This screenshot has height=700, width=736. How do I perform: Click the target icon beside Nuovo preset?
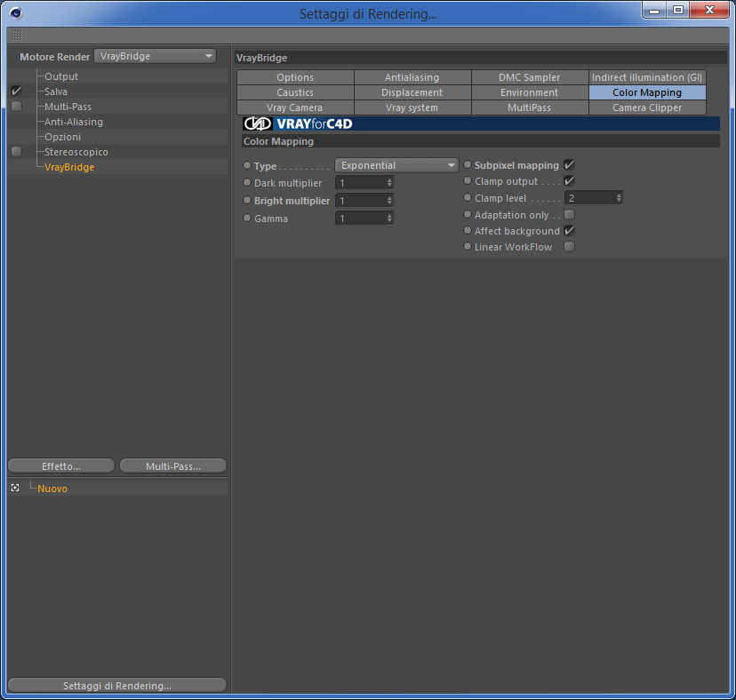pos(15,488)
